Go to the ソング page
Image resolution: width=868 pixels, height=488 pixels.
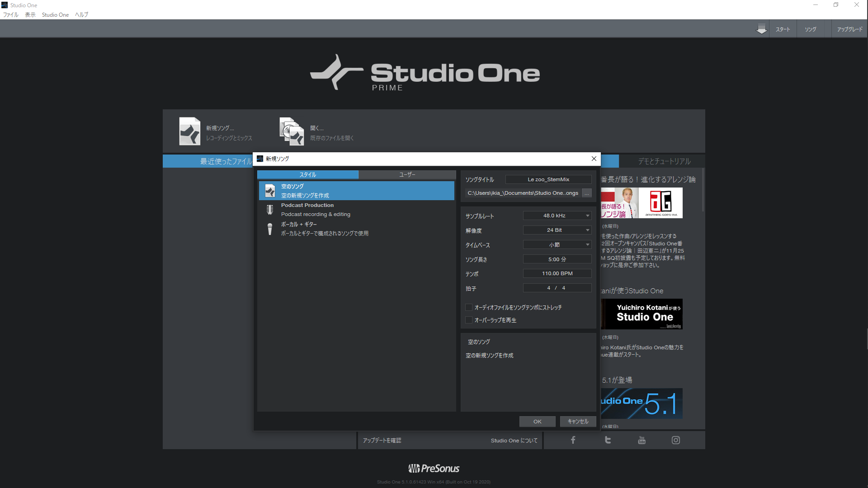pyautogui.click(x=811, y=29)
